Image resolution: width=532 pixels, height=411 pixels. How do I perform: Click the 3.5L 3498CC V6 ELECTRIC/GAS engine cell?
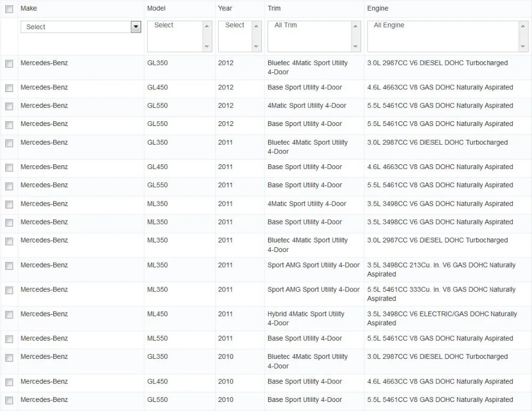click(442, 318)
